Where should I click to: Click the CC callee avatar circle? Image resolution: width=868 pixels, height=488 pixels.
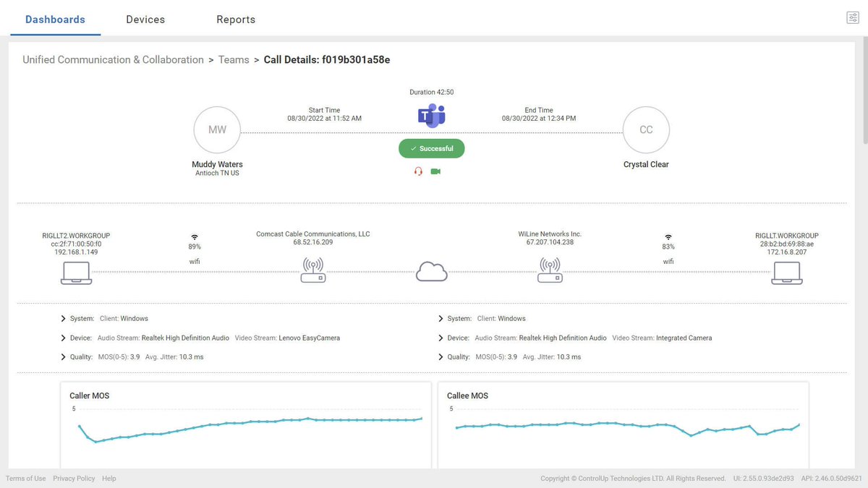[646, 130]
